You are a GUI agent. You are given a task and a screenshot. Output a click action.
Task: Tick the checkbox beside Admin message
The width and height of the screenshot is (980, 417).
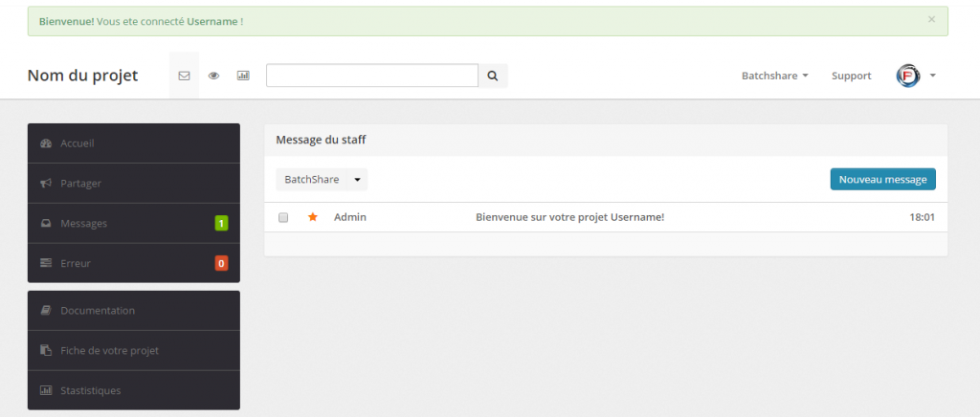[x=283, y=217]
